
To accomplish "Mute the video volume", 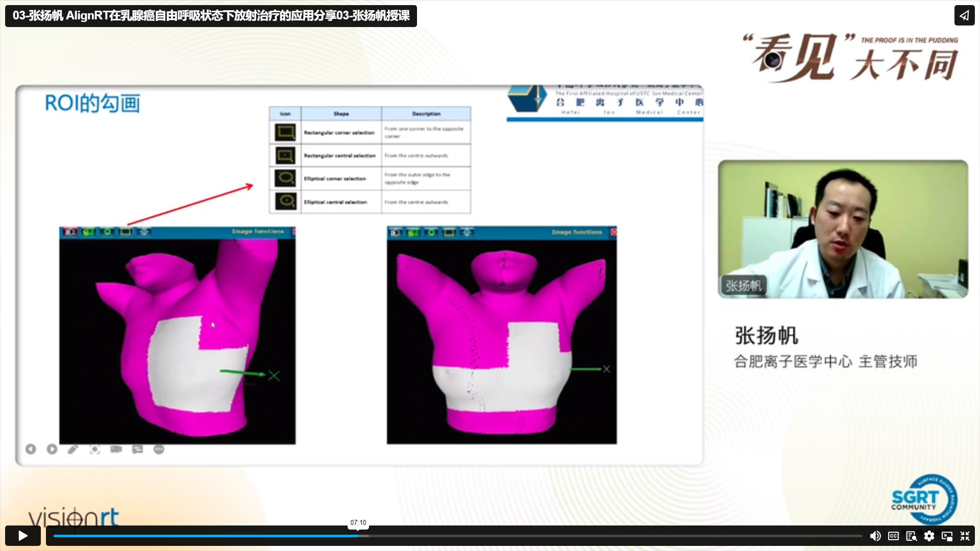I will point(875,536).
